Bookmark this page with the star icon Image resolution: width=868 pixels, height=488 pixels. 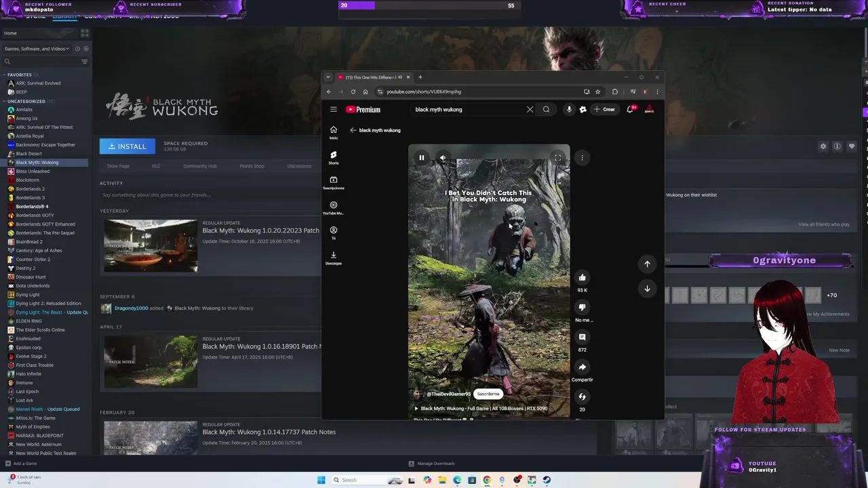point(597,91)
